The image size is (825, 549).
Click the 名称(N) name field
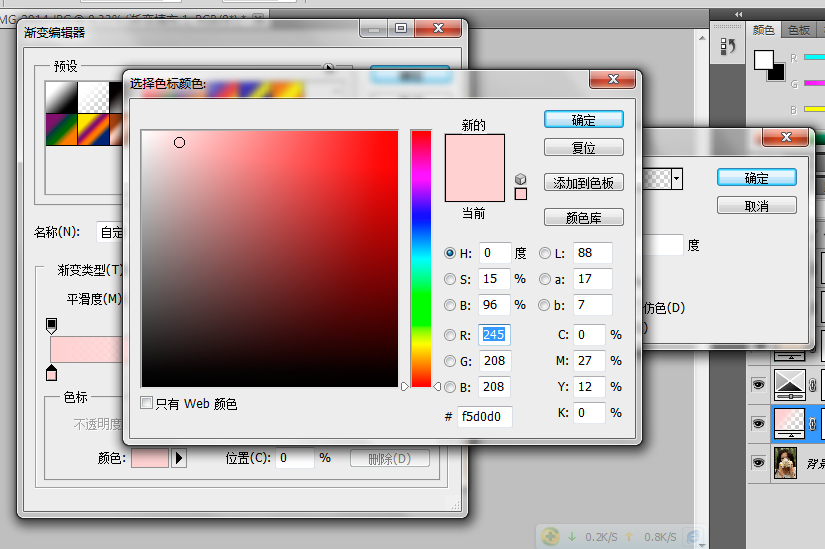pyautogui.click(x=110, y=232)
